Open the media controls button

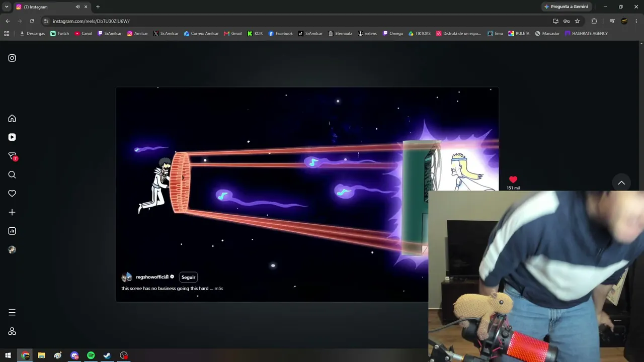pyautogui.click(x=612, y=21)
